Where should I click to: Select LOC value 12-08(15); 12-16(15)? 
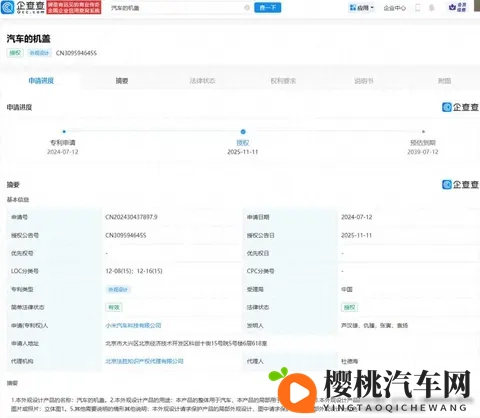(134, 271)
